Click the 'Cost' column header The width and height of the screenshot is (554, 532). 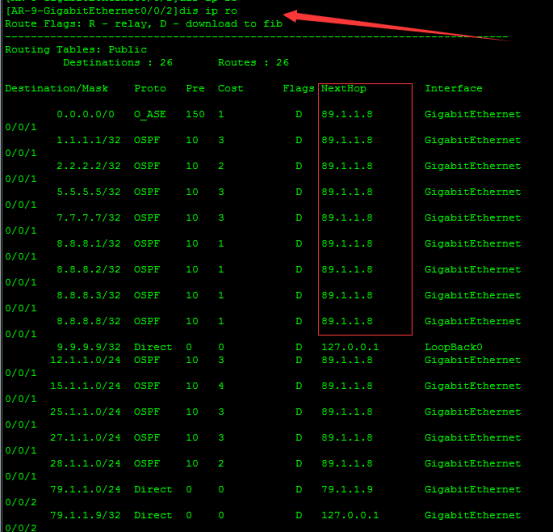click(x=230, y=88)
